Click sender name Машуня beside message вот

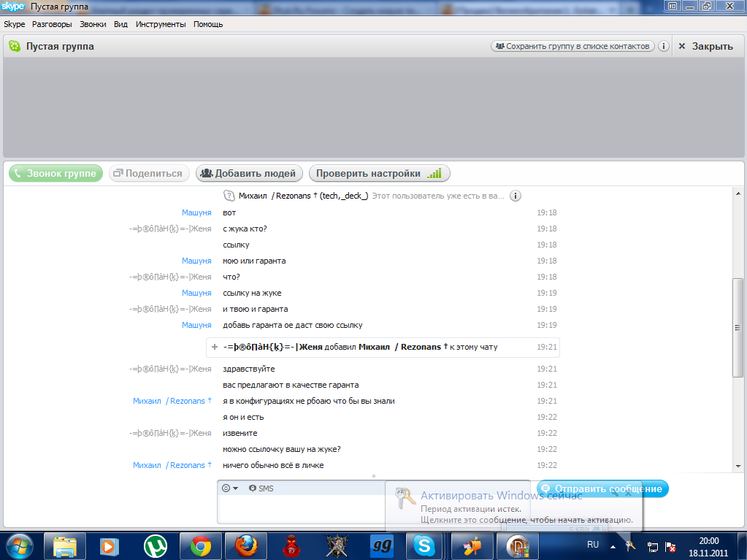(196, 213)
